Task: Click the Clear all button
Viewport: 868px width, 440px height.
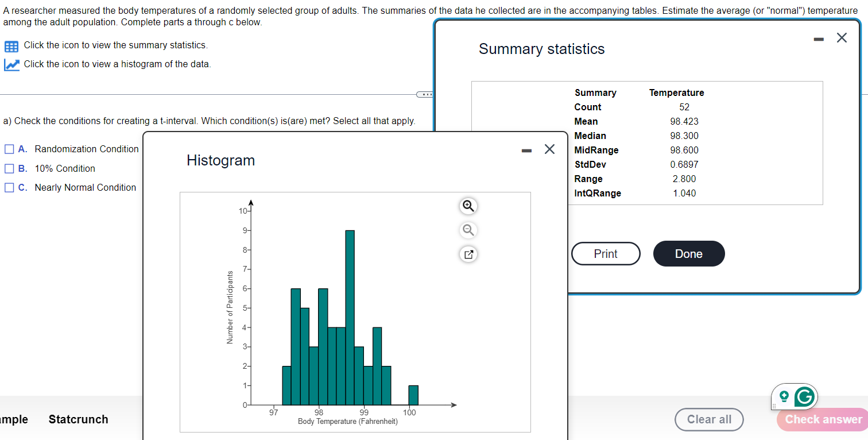Action: [709, 419]
